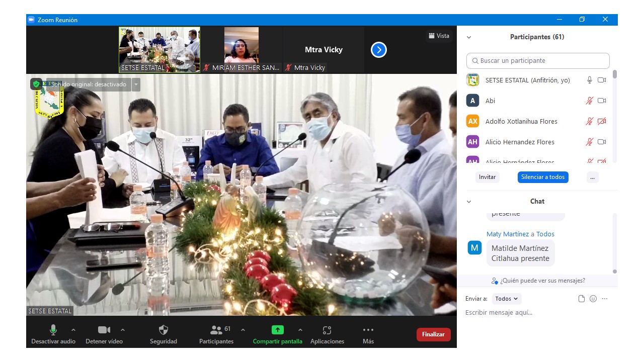This screenshot has height=362, width=644.
Task: Open chat more options three dots
Action: 605,299
